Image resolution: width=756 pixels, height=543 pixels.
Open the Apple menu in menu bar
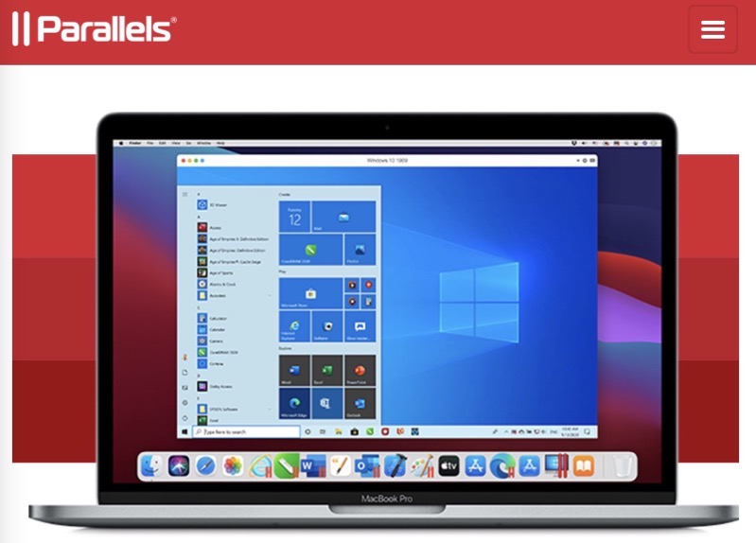(120, 143)
